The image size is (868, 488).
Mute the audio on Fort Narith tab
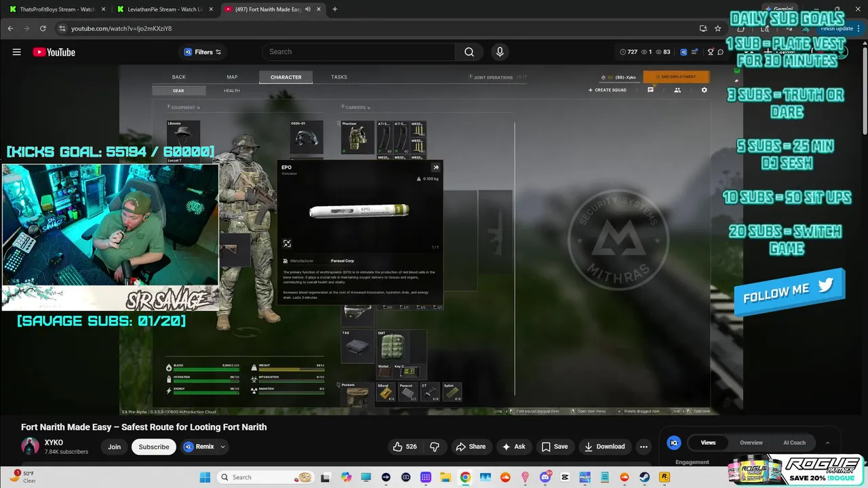(308, 9)
